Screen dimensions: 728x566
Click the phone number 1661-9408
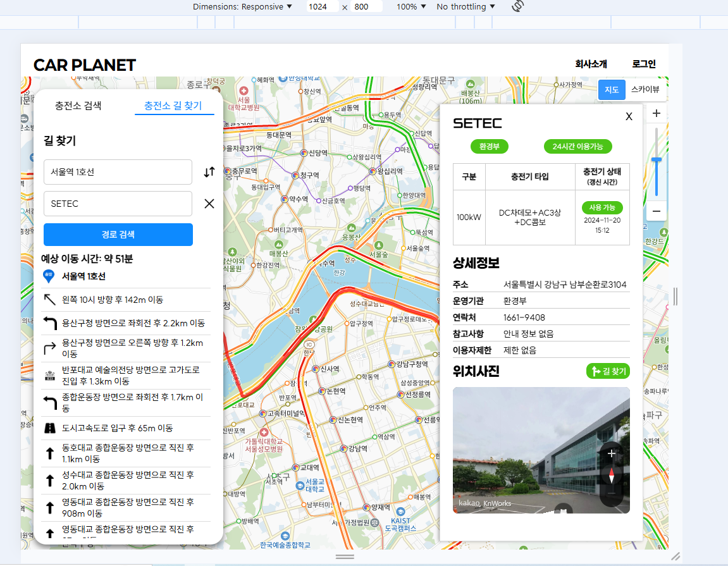524,317
